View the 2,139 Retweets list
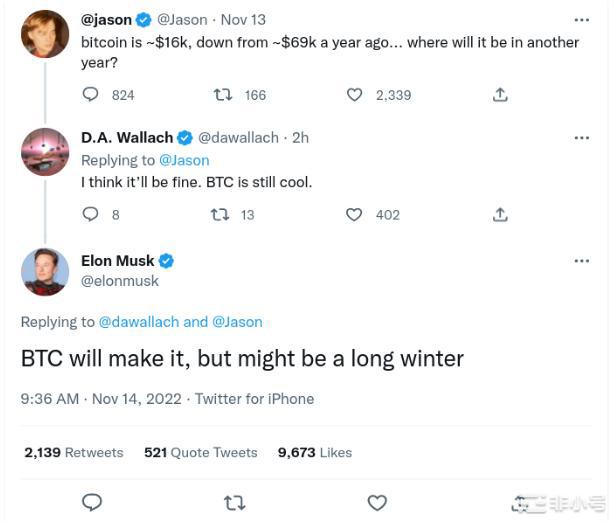614x522 pixels. point(74,452)
